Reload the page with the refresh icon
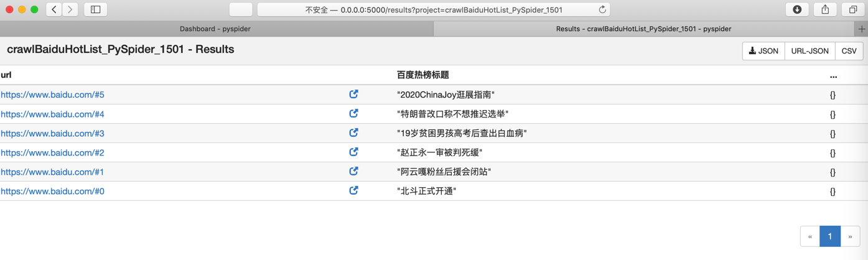Image resolution: width=868 pixels, height=260 pixels. click(602, 9)
